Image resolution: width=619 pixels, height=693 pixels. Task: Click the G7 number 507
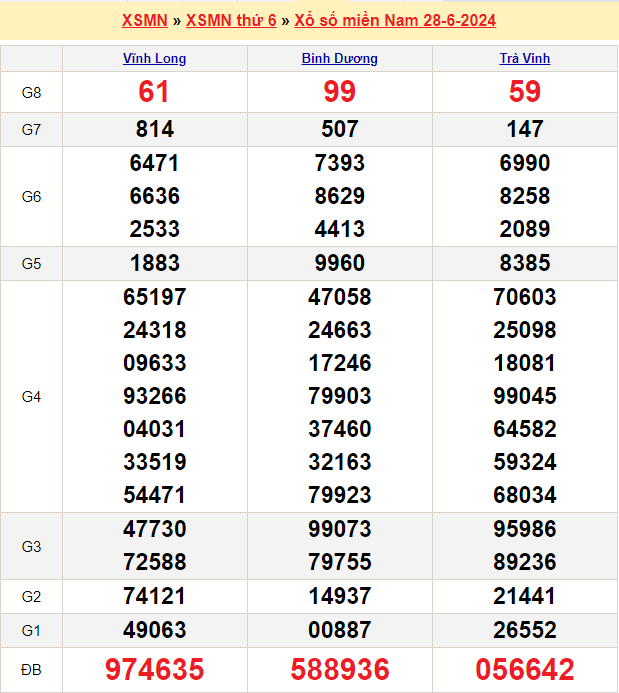[339, 129]
